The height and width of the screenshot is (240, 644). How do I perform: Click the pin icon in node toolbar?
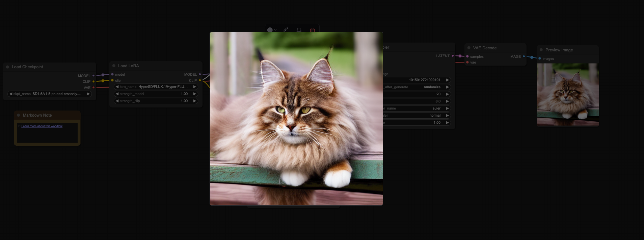[299, 30]
